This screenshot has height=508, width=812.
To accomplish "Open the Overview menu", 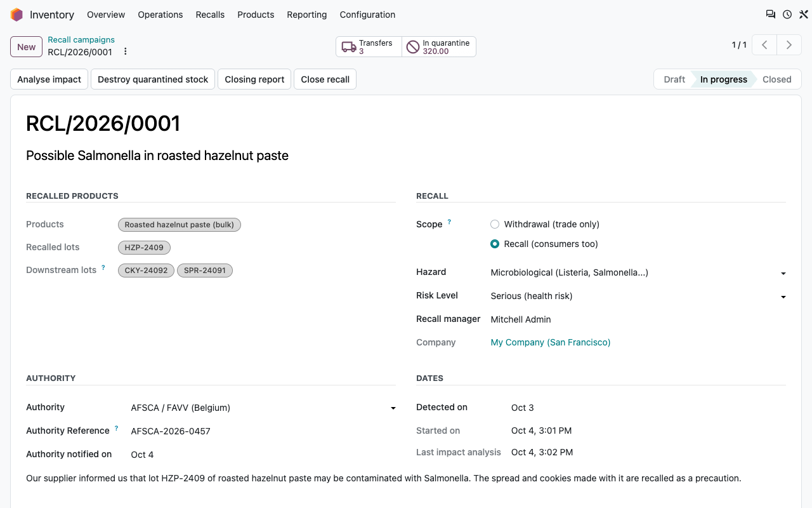I will point(106,15).
